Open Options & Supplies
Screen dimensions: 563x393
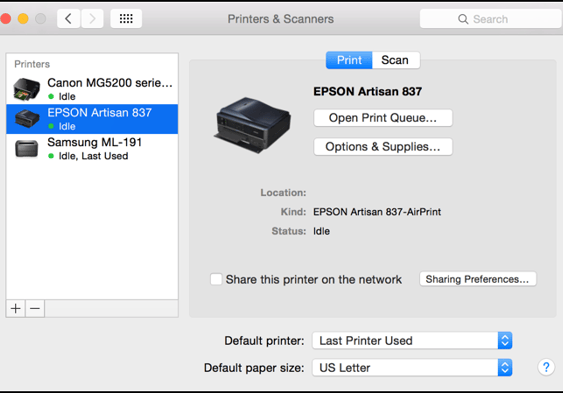pyautogui.click(x=383, y=147)
